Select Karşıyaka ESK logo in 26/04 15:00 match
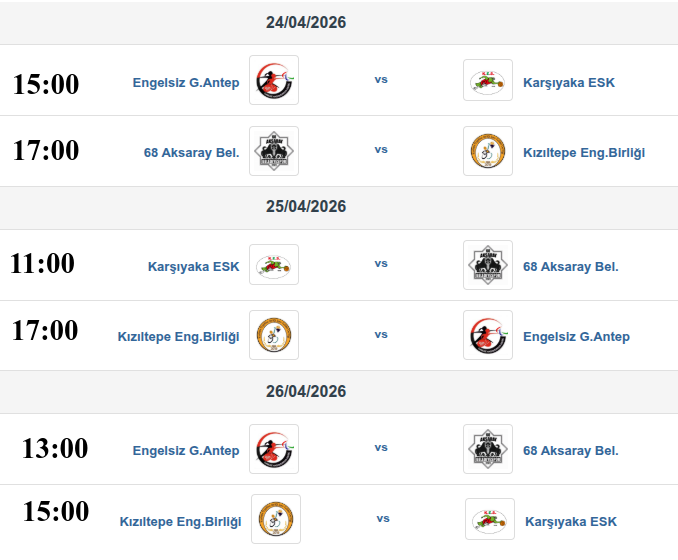 pyautogui.click(x=490, y=519)
